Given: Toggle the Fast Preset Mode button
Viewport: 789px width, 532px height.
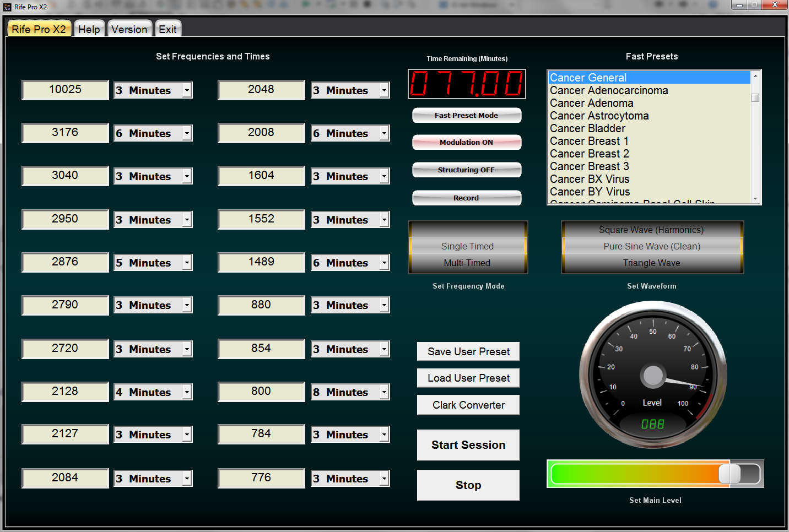Looking at the screenshot, I should [x=467, y=115].
